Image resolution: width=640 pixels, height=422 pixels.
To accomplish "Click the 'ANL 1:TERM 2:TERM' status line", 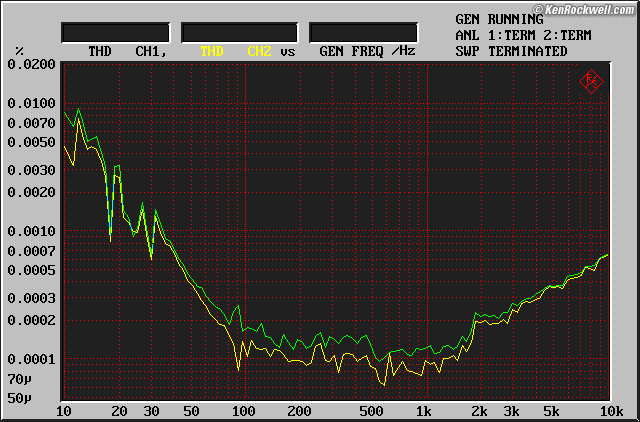I will 523,36.
